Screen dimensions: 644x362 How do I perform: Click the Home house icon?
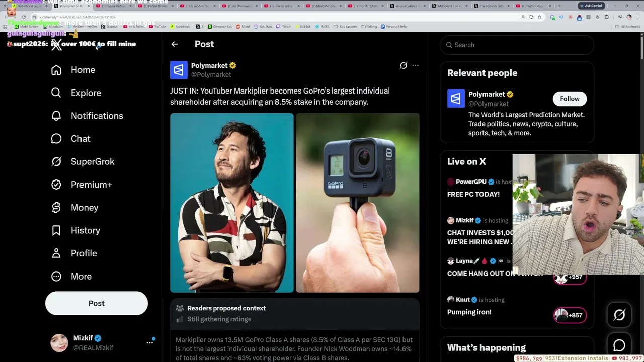tap(56, 70)
